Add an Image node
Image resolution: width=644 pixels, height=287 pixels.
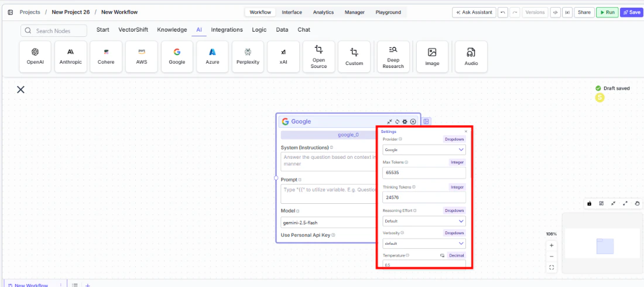(432, 57)
